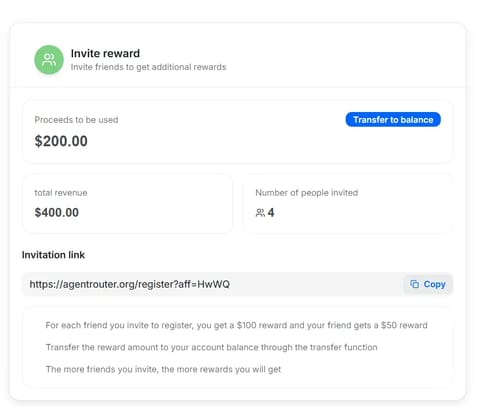Click the Proceeds to be used card
The image size is (480, 407).
pyautogui.click(x=238, y=132)
